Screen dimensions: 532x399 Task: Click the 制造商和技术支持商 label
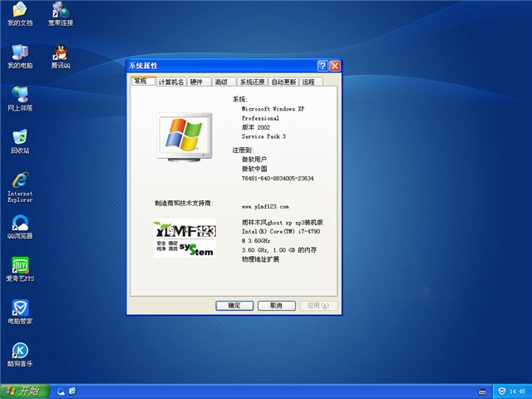coord(184,203)
